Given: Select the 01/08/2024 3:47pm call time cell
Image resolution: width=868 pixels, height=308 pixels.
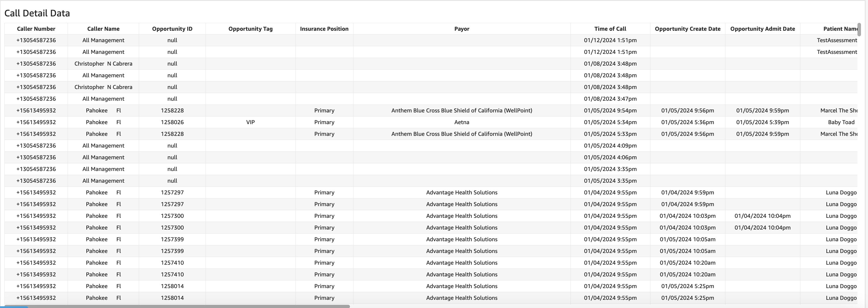Looking at the screenshot, I should [x=610, y=99].
